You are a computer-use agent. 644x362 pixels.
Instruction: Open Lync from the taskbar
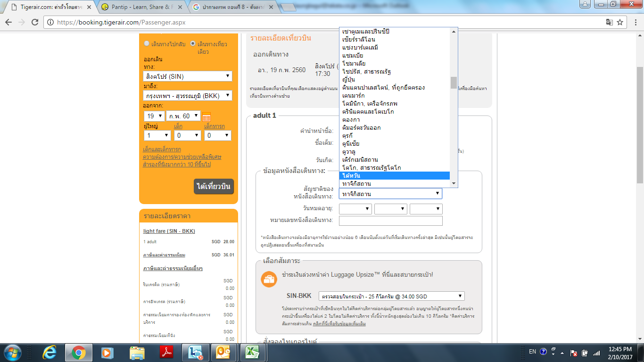[x=195, y=352]
